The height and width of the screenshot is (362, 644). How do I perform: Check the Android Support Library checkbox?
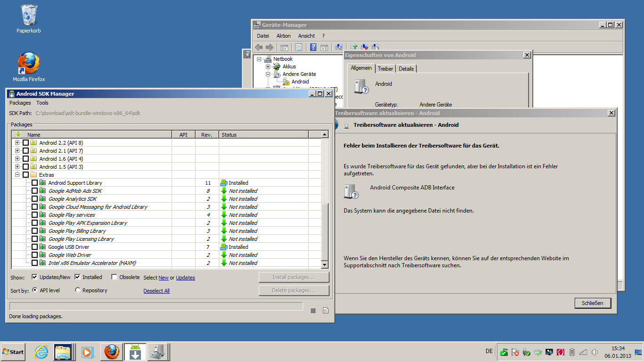point(34,183)
